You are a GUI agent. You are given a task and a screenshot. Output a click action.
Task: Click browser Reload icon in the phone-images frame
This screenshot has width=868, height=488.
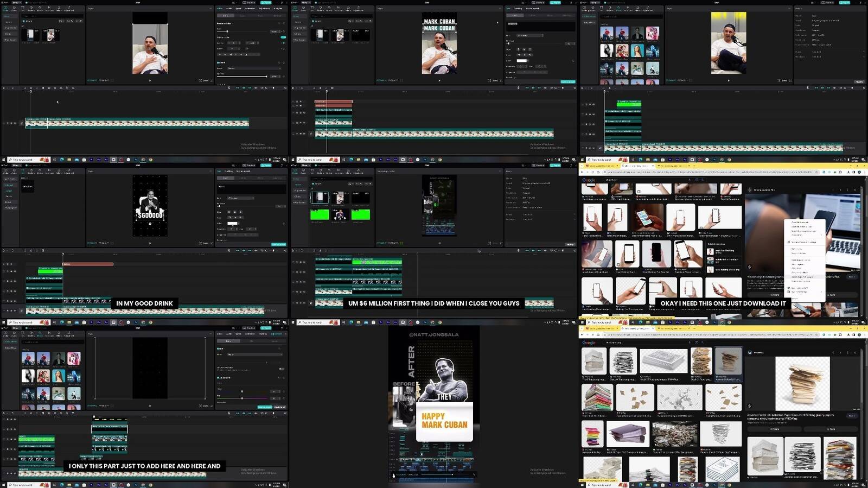pos(593,172)
